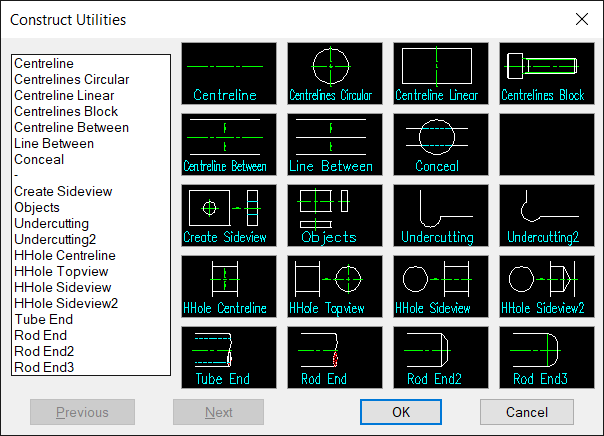604x436 pixels.
Task: Choose the Rod End icon tile
Action: (x=335, y=357)
